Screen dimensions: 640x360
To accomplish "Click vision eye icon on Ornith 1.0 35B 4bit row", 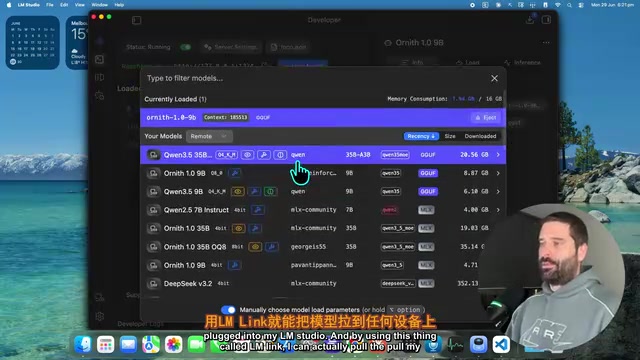I will 239,228.
